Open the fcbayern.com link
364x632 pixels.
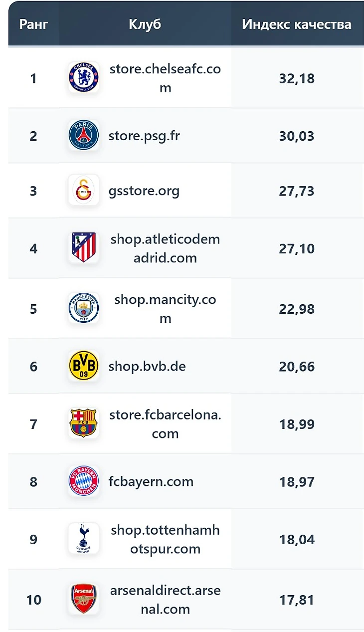pos(151,481)
